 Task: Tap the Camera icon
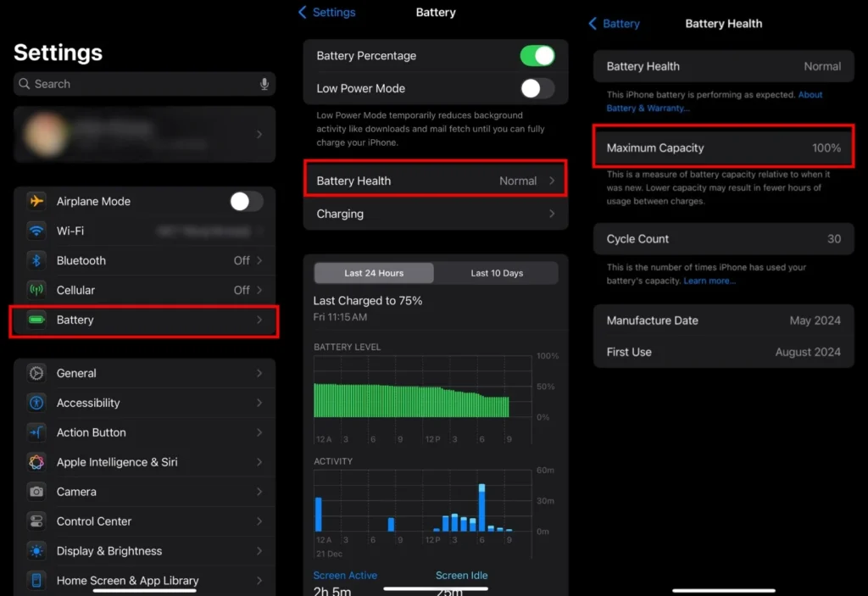pos(36,492)
